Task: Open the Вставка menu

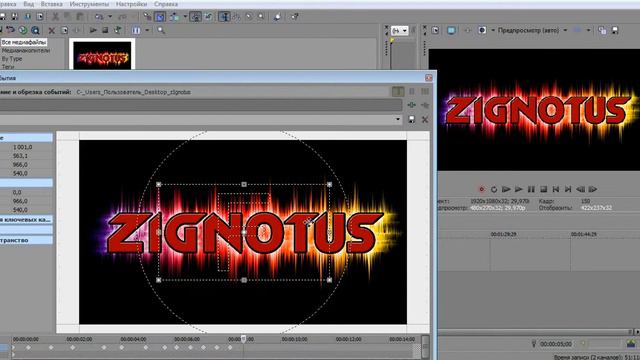Action: pyautogui.click(x=51, y=4)
